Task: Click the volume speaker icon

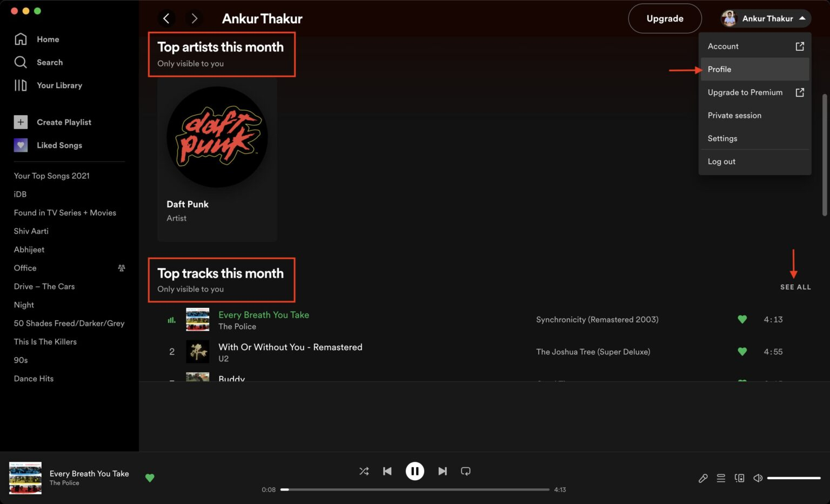Action: (x=758, y=478)
